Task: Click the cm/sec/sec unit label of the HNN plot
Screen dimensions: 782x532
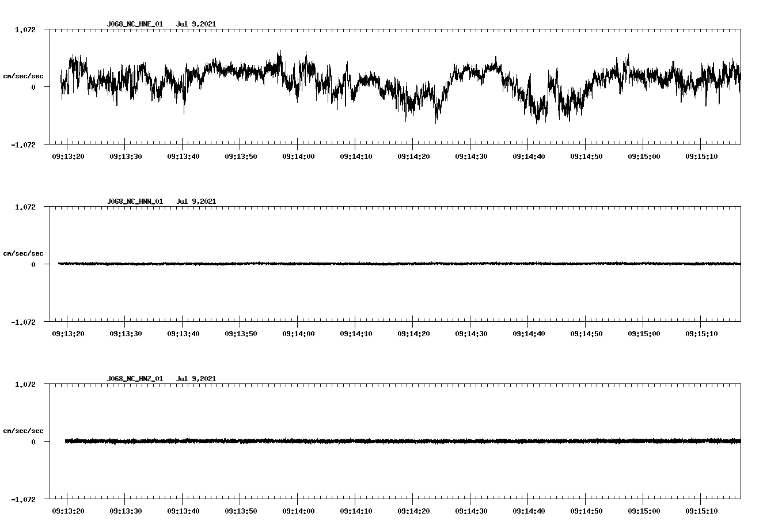Action: point(23,253)
